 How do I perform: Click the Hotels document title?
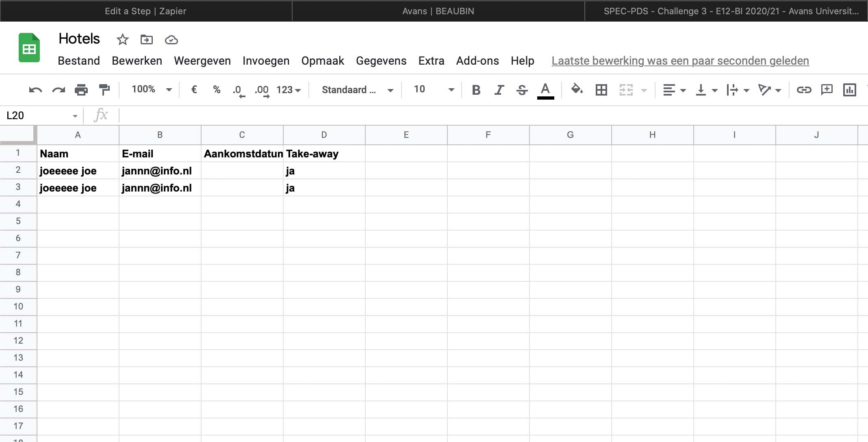[x=79, y=39]
